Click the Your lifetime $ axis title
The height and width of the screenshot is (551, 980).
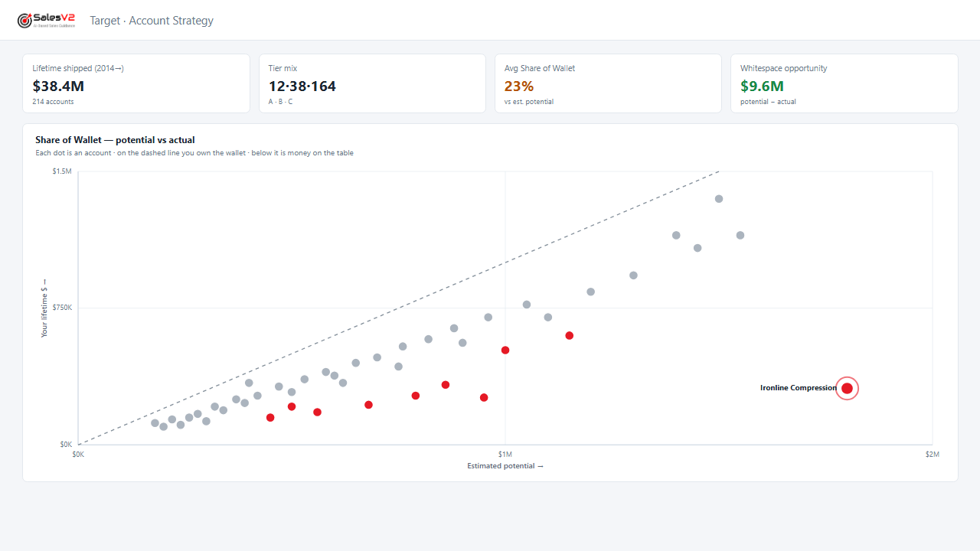coord(44,308)
